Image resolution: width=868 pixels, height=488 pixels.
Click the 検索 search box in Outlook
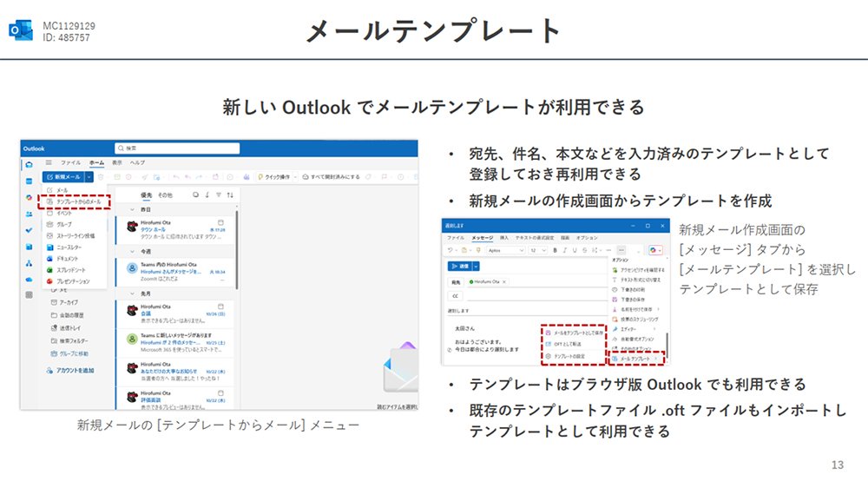[177, 148]
